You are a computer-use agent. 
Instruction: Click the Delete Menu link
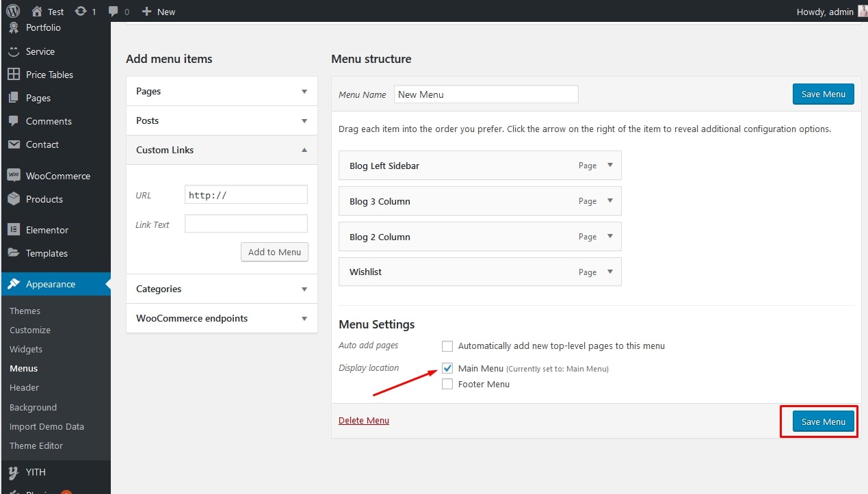pos(364,421)
